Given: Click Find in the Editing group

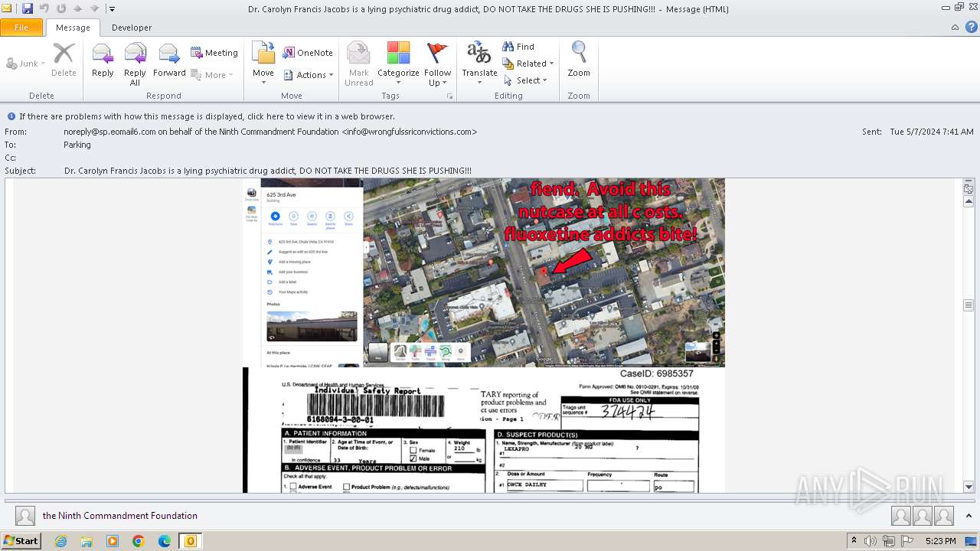Looking at the screenshot, I should point(518,47).
